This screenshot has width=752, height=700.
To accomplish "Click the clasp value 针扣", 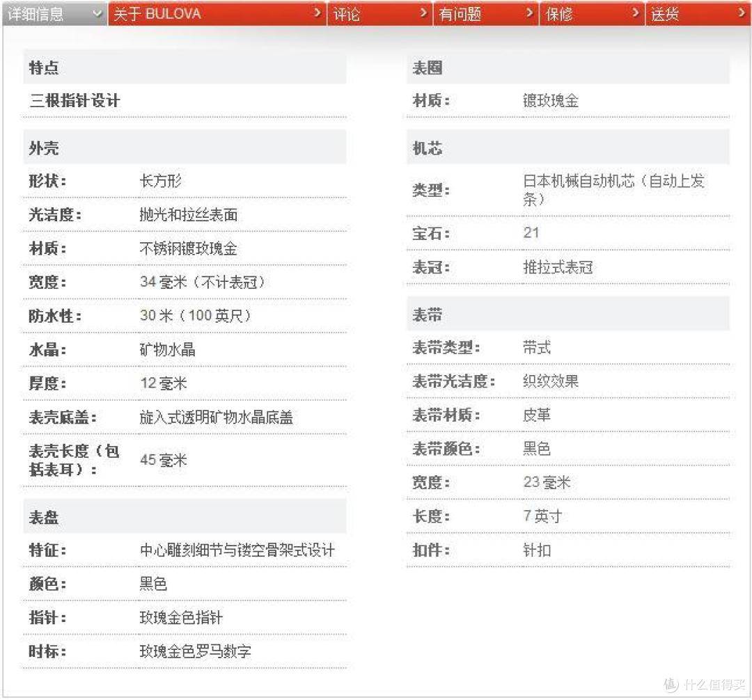I will pos(537,550).
